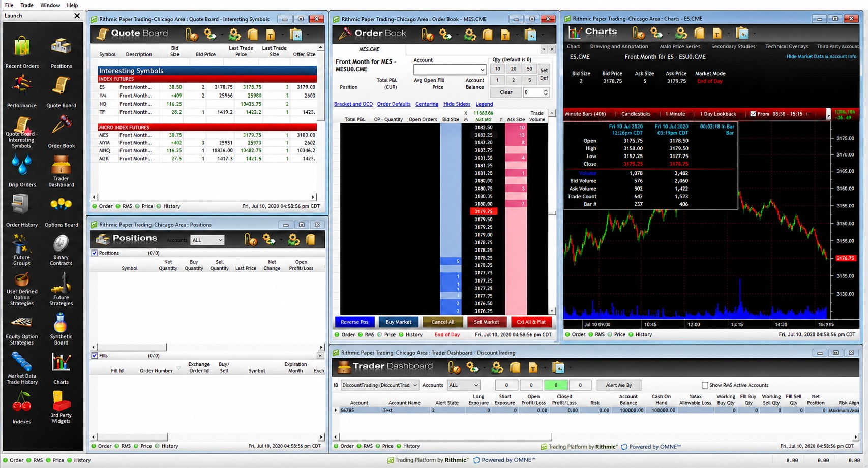The image size is (868, 468).
Task: Open the Trade menu
Action: point(27,5)
